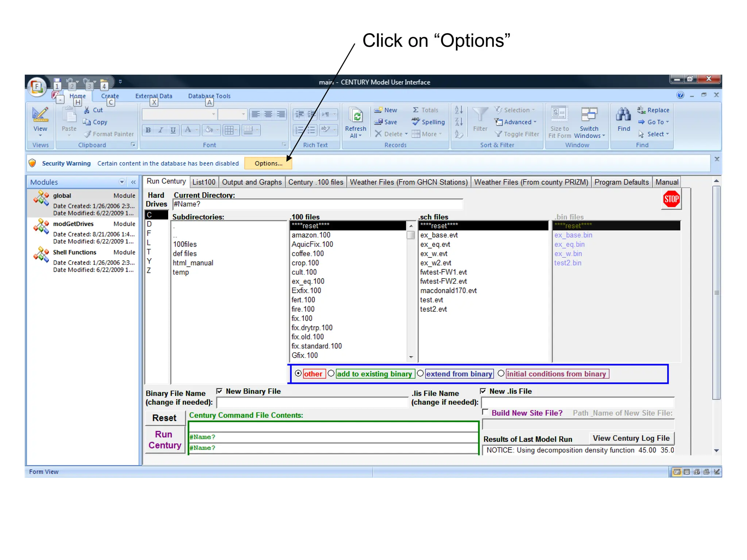Uncheck the New Binary File checkbox
747x560 pixels.
[219, 391]
